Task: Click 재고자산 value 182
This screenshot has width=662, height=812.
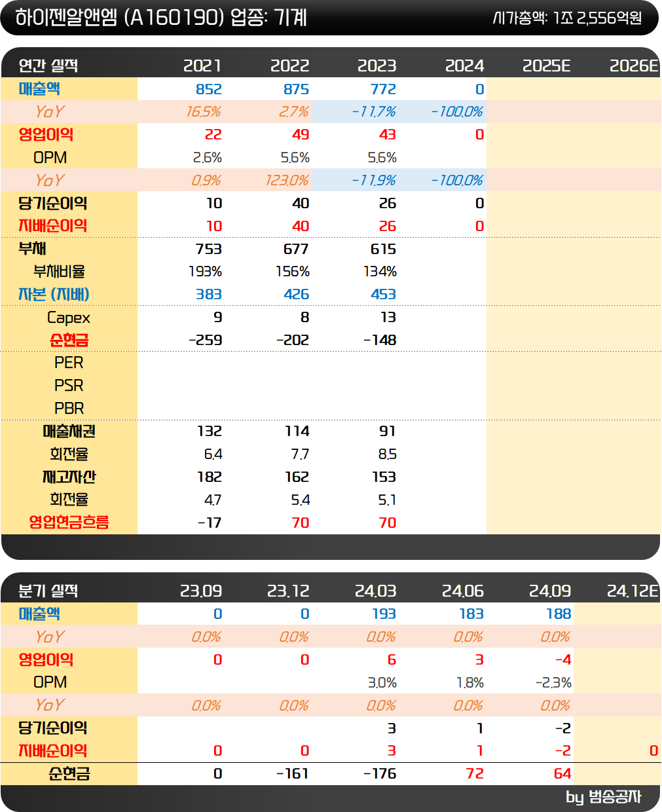Action: [210, 477]
